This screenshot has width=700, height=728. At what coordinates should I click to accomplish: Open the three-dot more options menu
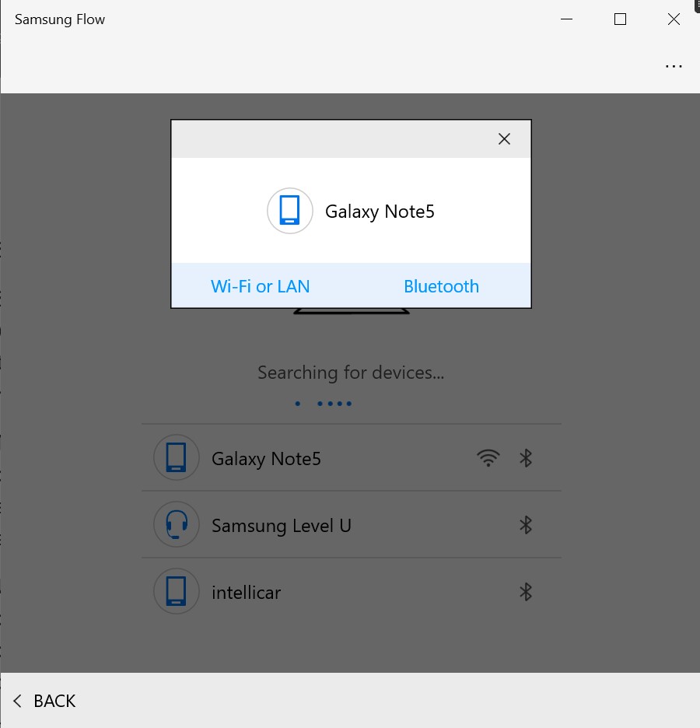click(674, 67)
